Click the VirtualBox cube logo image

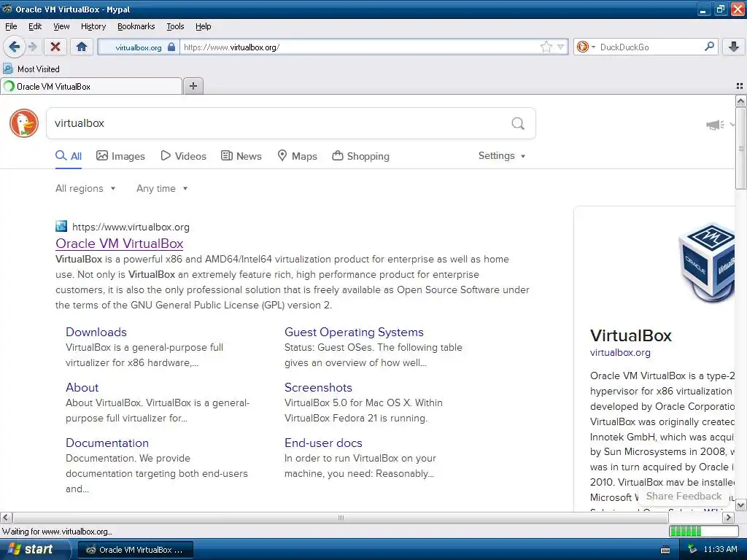(707, 262)
